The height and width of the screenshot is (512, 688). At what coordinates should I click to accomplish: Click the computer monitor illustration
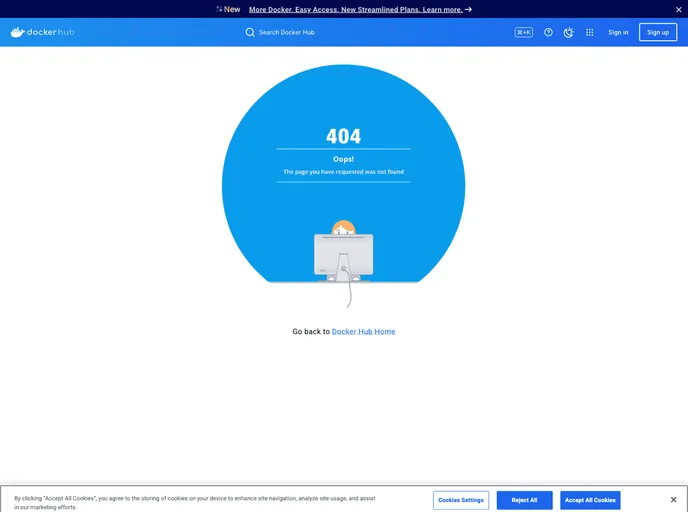tap(343, 256)
